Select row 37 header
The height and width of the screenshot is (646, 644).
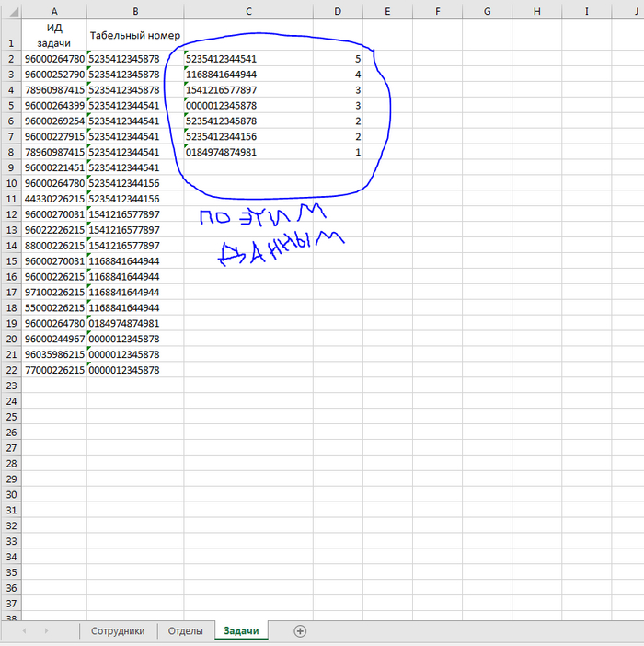11,604
